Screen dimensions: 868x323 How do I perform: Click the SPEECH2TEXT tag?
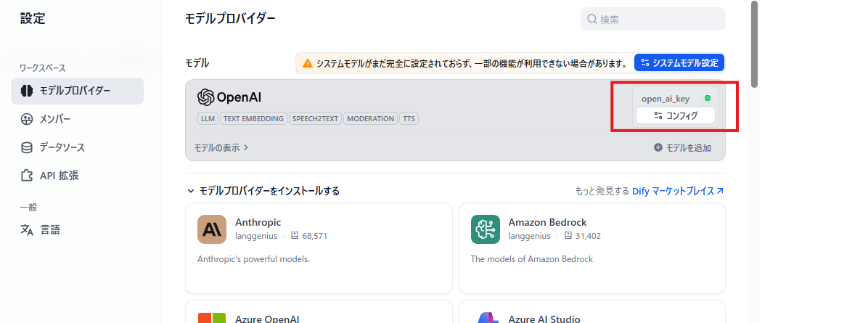point(315,118)
